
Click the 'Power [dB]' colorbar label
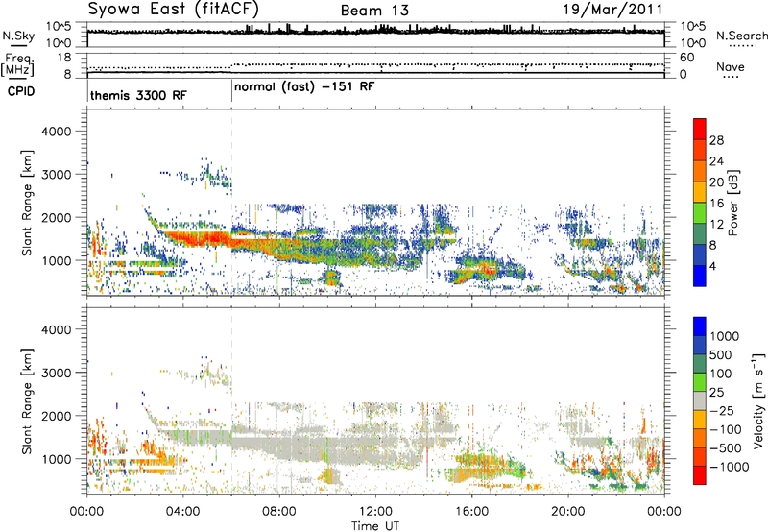point(732,203)
